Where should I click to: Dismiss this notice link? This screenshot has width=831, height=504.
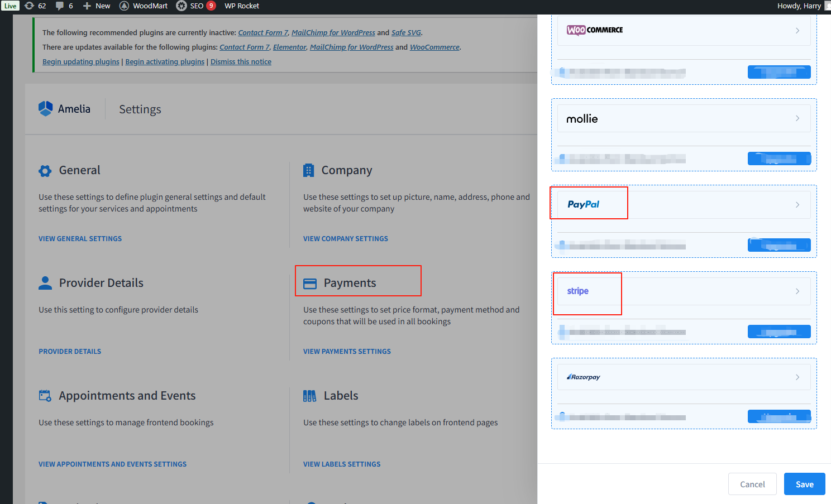coord(241,62)
